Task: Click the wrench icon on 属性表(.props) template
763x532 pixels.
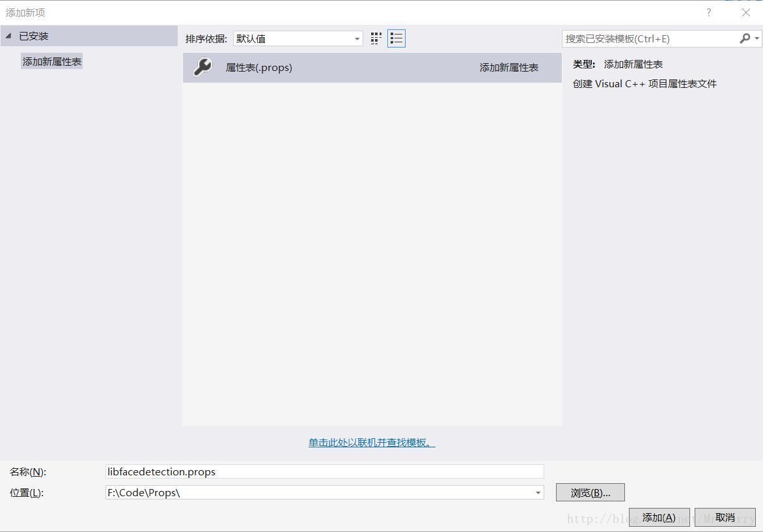Action: tap(203, 67)
